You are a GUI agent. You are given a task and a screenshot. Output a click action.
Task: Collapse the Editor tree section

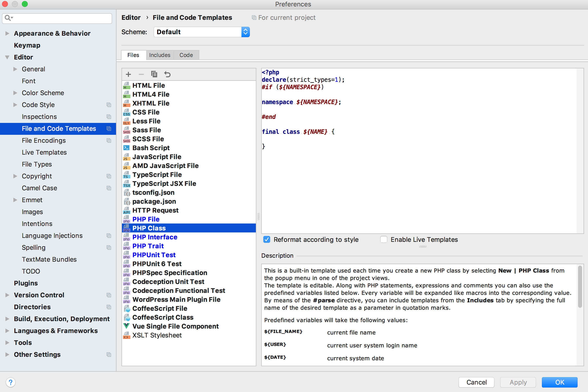click(x=7, y=57)
